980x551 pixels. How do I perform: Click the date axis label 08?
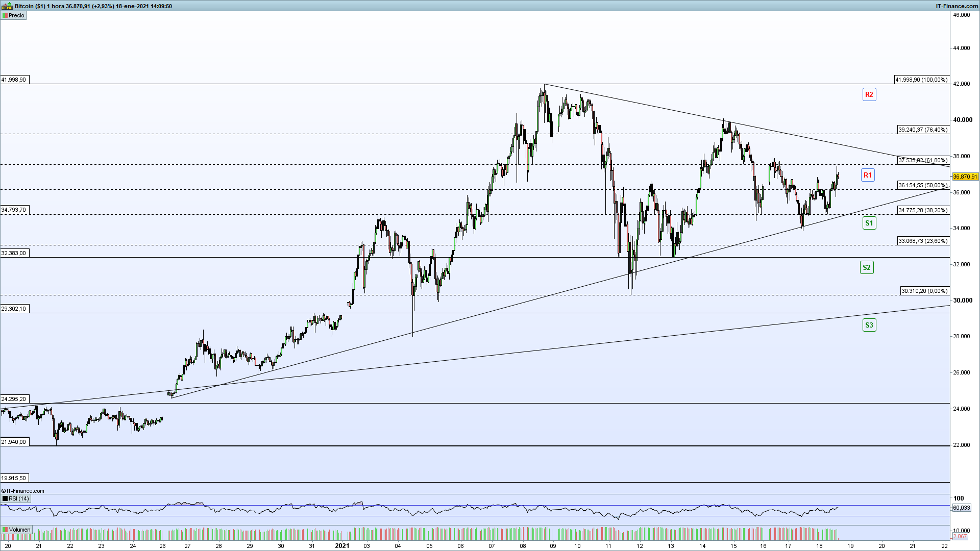[x=523, y=546]
